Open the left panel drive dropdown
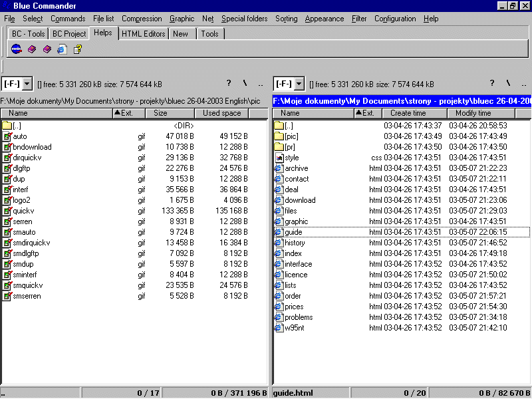 [x=27, y=84]
